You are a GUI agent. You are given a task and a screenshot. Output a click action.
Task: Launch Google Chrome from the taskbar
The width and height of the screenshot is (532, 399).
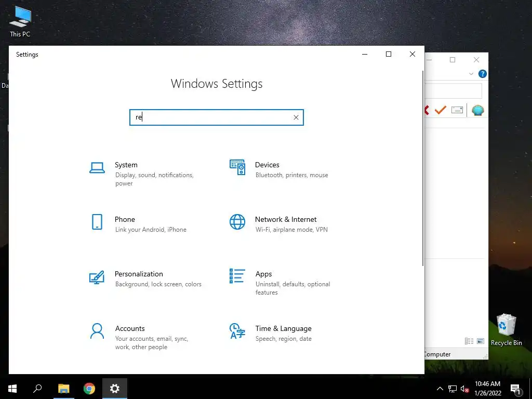click(89, 389)
